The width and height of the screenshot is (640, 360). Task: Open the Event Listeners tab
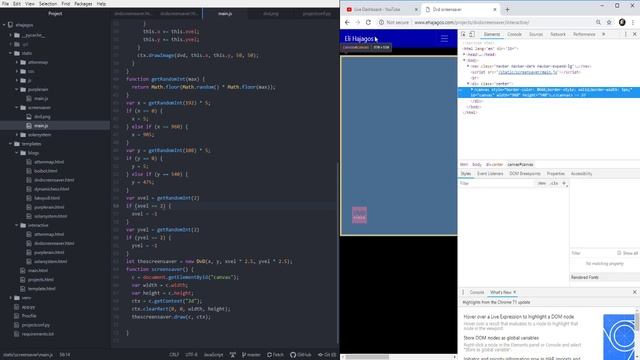[490, 174]
